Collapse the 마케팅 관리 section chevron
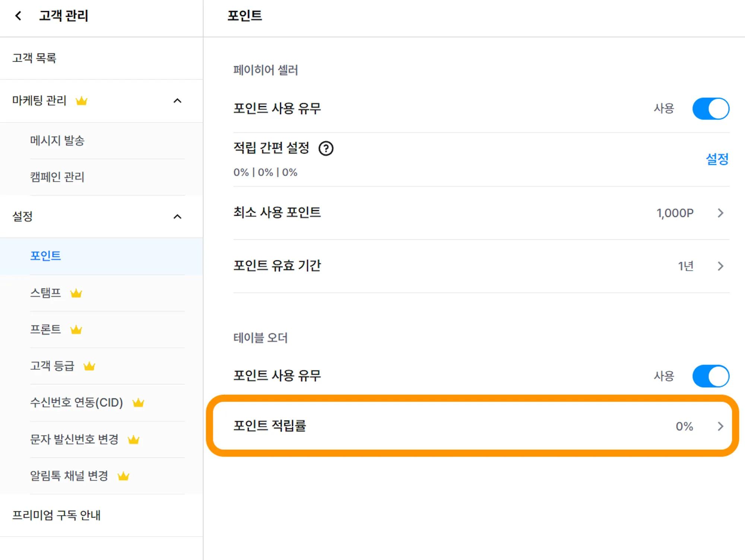This screenshot has height=560, width=745. click(178, 101)
